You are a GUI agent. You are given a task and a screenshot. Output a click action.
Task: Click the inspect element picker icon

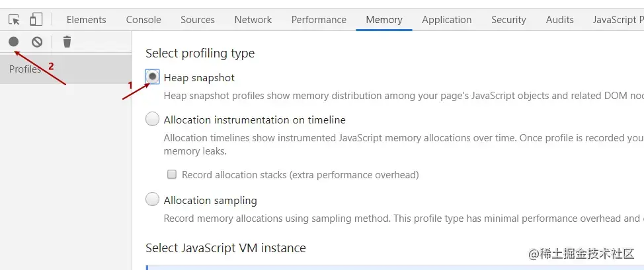coord(14,20)
